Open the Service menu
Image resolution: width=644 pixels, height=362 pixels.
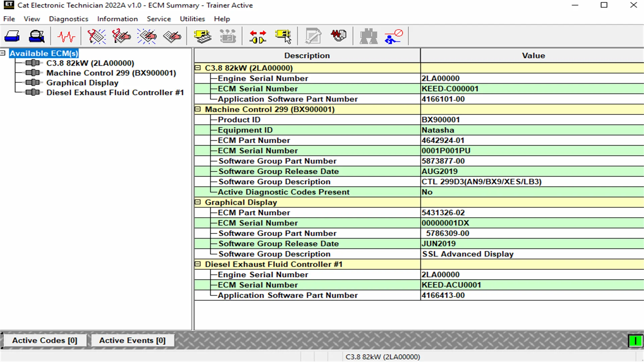click(159, 19)
